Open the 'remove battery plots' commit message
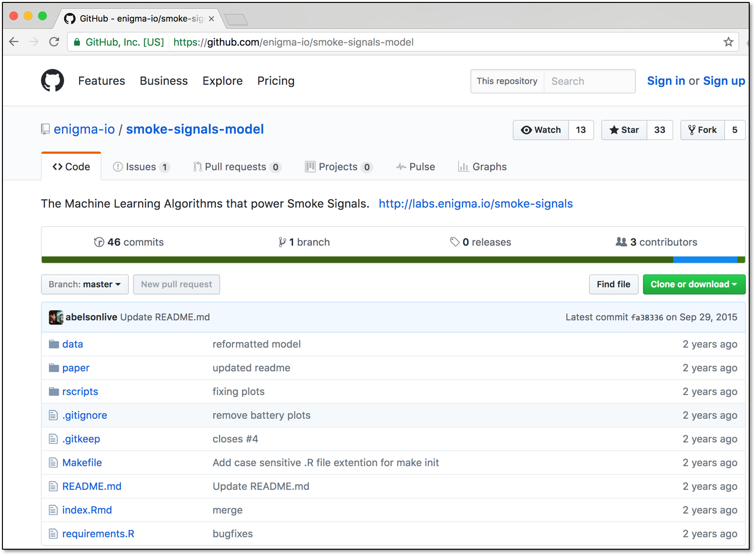Image resolution: width=756 pixels, height=556 pixels. [x=262, y=415]
